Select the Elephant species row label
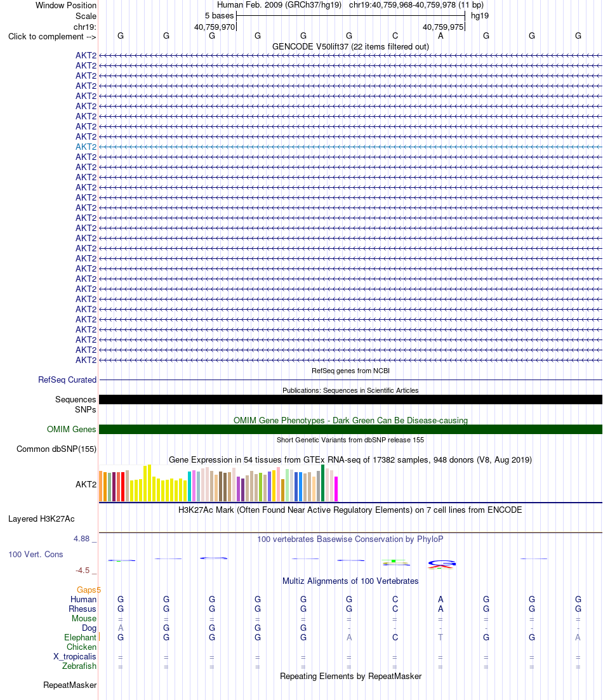This screenshot has width=603, height=700. point(81,638)
